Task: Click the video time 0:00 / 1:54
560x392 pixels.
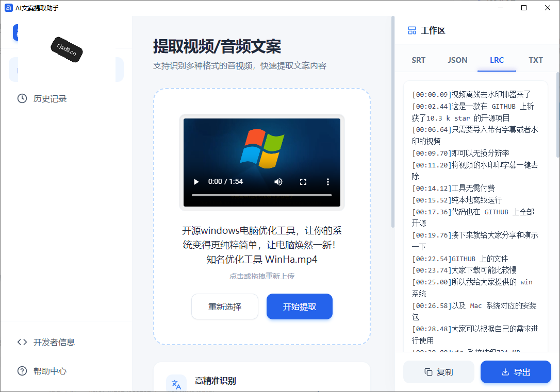Action: [225, 181]
